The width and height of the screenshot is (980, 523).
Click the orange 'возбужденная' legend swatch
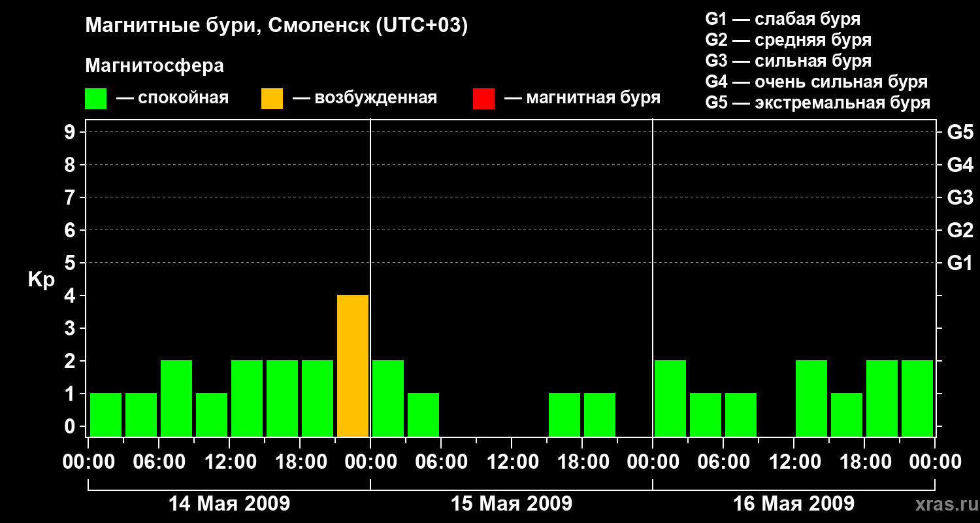click(272, 99)
